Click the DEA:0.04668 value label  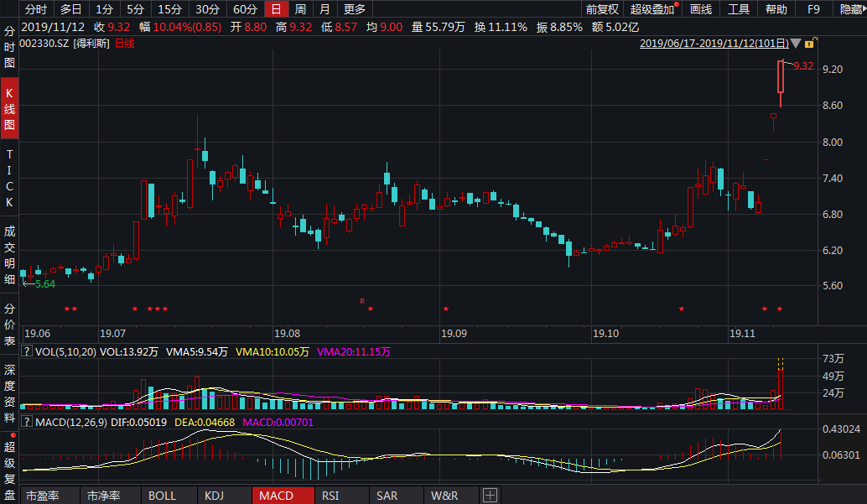(x=205, y=422)
